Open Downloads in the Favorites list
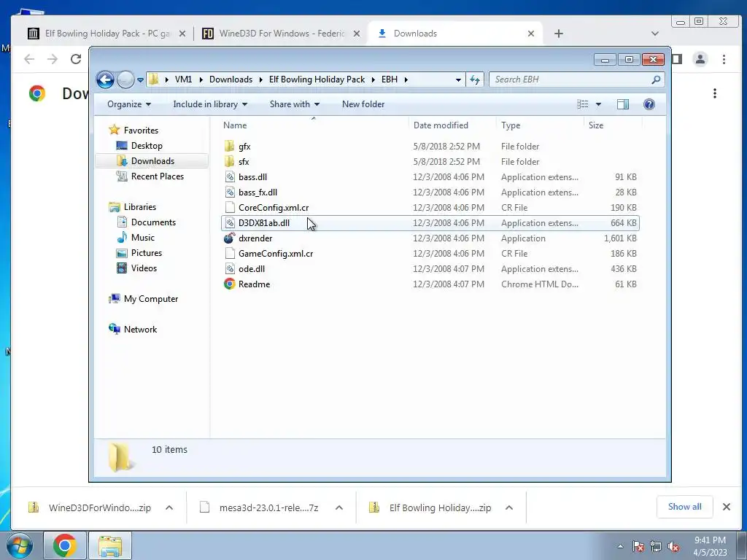Viewport: 747px width, 560px height. pos(152,161)
